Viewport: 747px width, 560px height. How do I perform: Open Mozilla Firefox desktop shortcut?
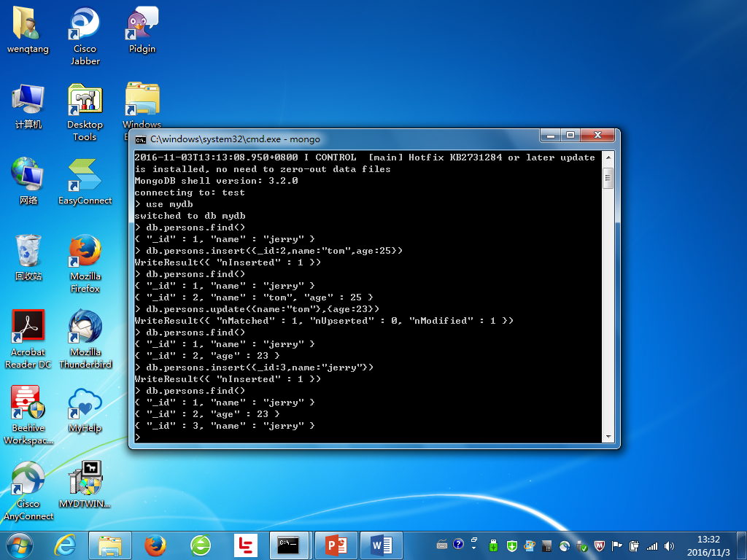(85, 263)
